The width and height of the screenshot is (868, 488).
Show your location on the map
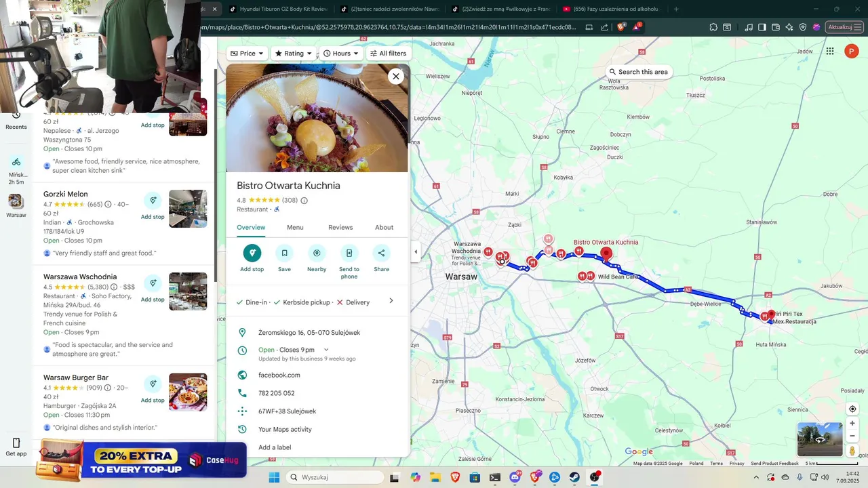[852, 409]
